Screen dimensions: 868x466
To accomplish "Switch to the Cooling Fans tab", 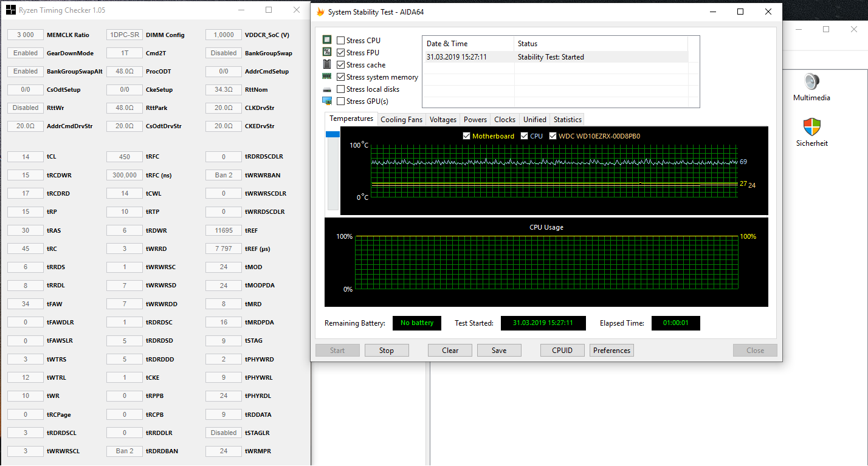I will pos(401,120).
